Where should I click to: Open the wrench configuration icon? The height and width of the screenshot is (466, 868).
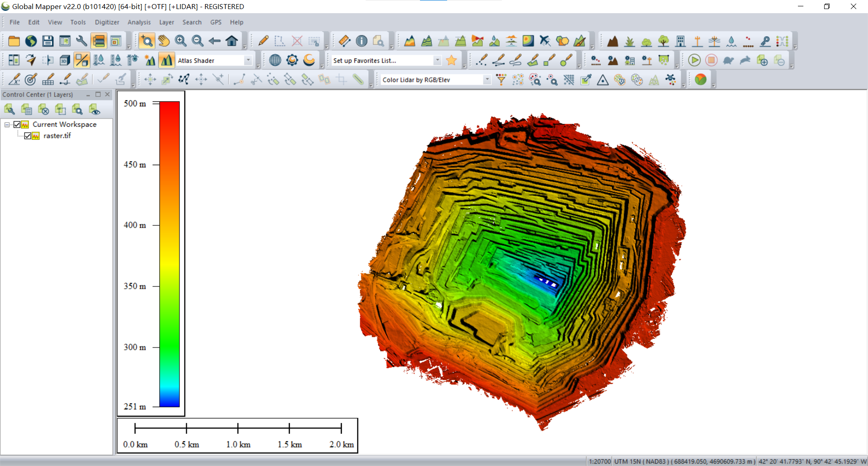pyautogui.click(x=81, y=41)
